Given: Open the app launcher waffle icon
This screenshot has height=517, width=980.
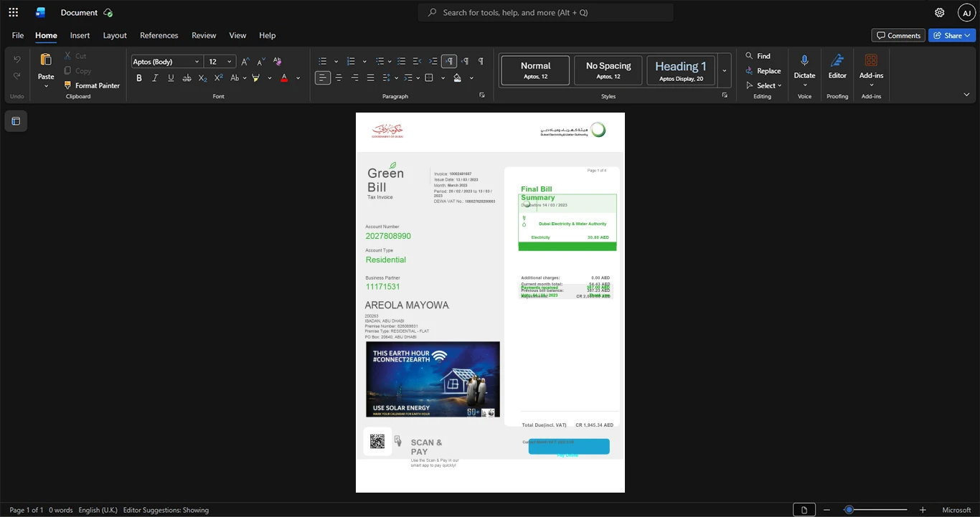Looking at the screenshot, I should 13,12.
